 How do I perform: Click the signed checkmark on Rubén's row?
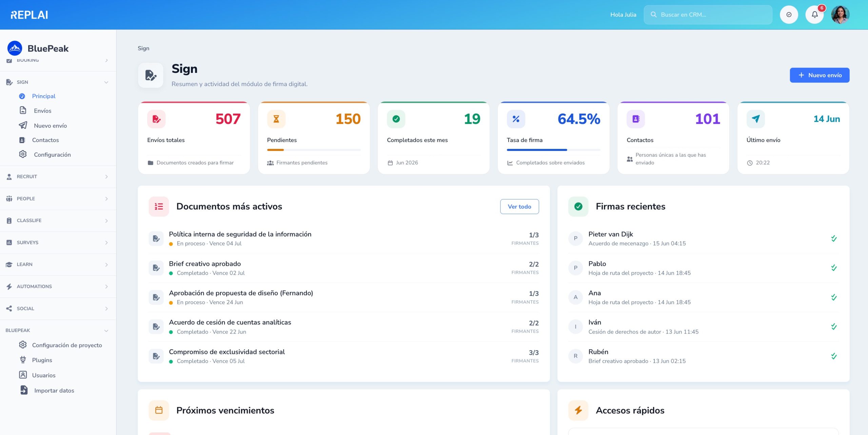834,356
